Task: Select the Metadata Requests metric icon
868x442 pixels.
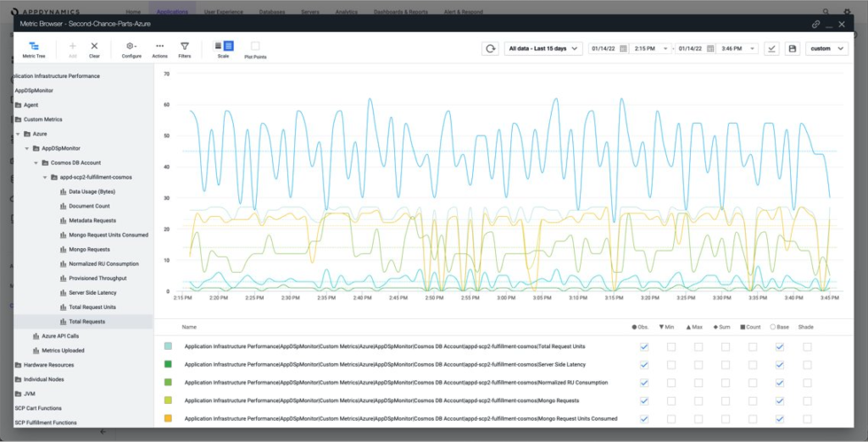Action: (x=63, y=220)
